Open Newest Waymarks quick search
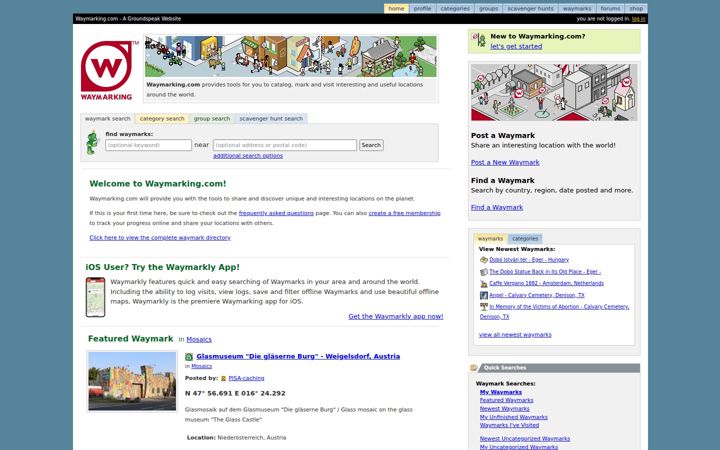The image size is (720, 450). click(505, 409)
